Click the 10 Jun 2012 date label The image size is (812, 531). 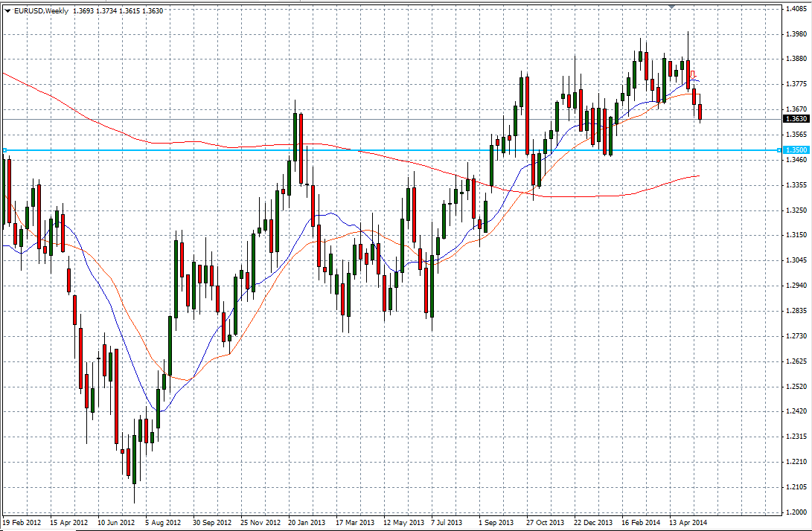pyautogui.click(x=116, y=522)
